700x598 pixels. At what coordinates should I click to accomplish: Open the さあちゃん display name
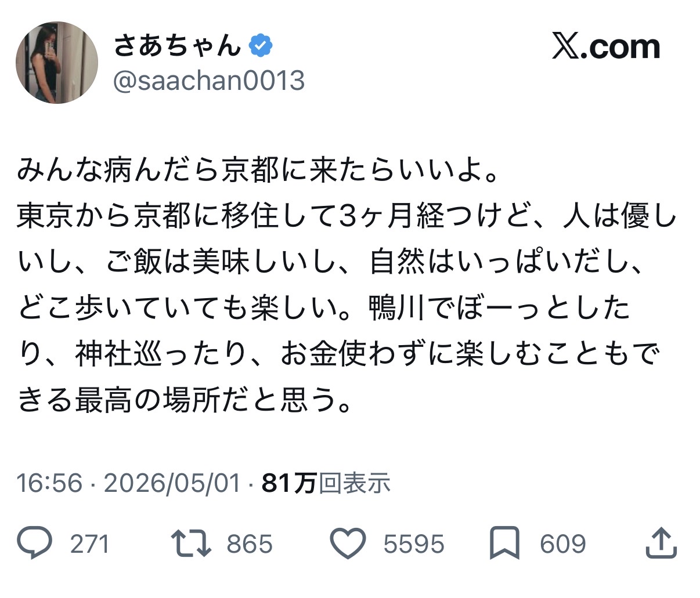click(176, 45)
